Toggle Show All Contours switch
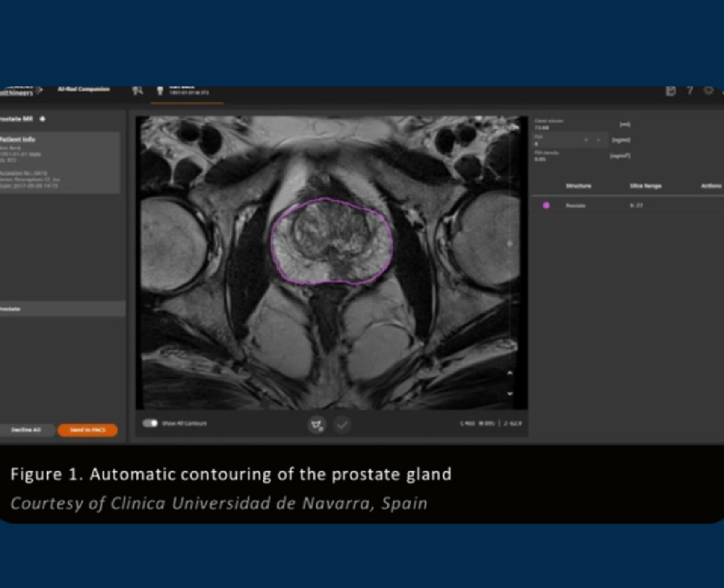Screen dimensions: 724x588 tap(150, 423)
